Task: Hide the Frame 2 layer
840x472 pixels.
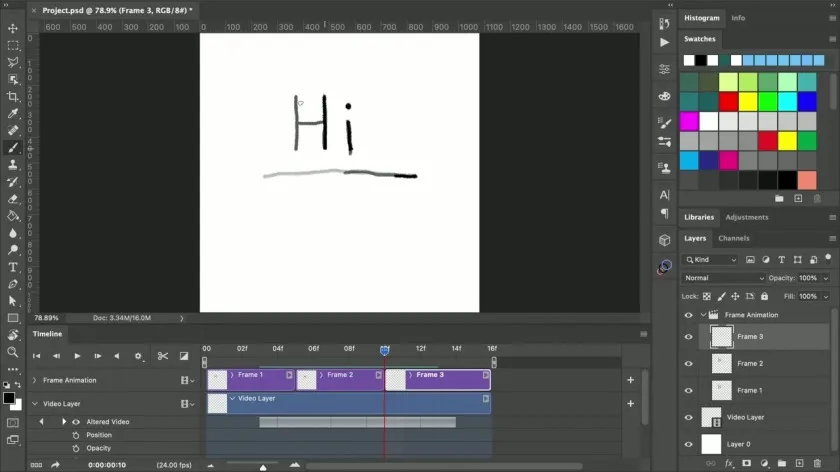Action: pos(688,364)
